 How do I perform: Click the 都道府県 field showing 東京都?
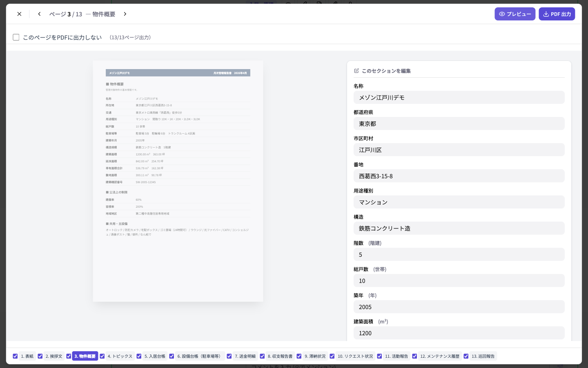tap(459, 123)
